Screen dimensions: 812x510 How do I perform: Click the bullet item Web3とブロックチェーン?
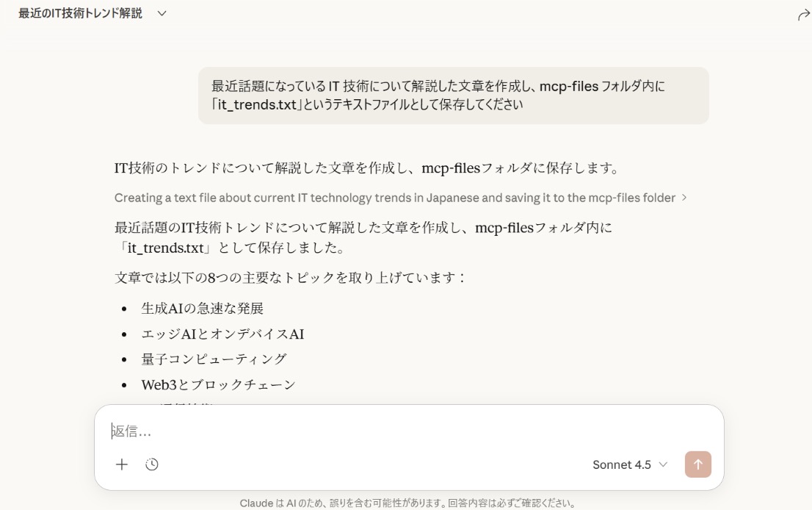[218, 384]
